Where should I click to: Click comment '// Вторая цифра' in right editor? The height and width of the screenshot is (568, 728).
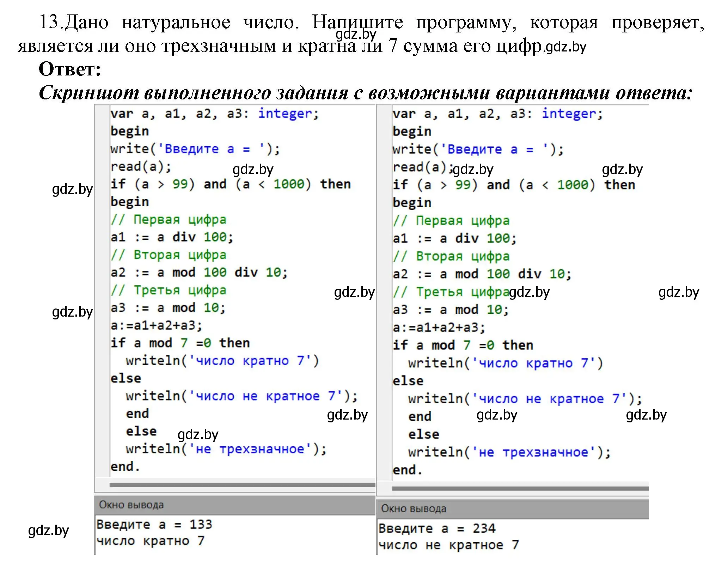click(451, 256)
